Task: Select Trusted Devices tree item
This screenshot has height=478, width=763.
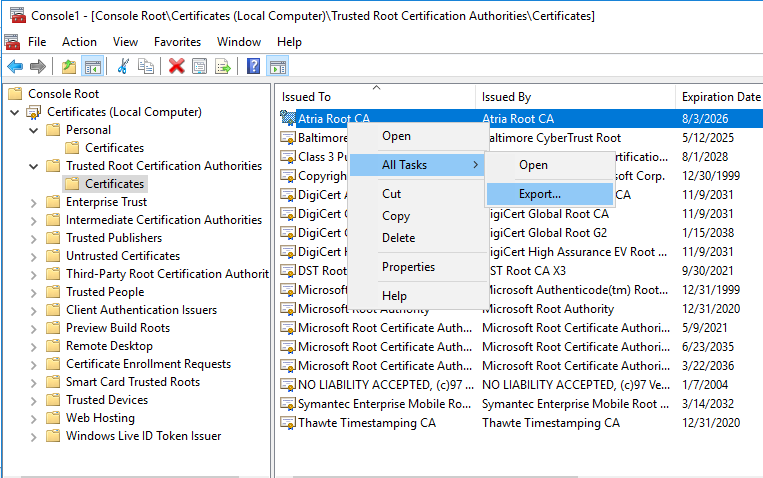Action: coord(107,400)
